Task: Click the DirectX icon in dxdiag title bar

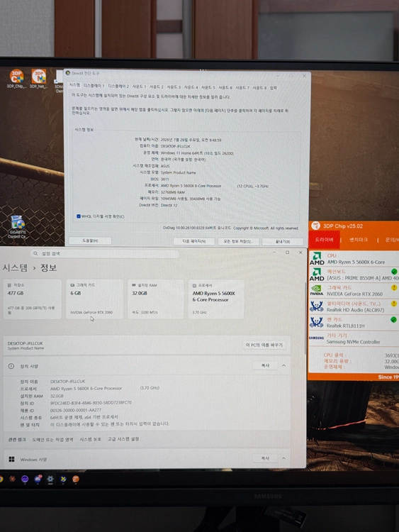Action: pyautogui.click(x=68, y=73)
